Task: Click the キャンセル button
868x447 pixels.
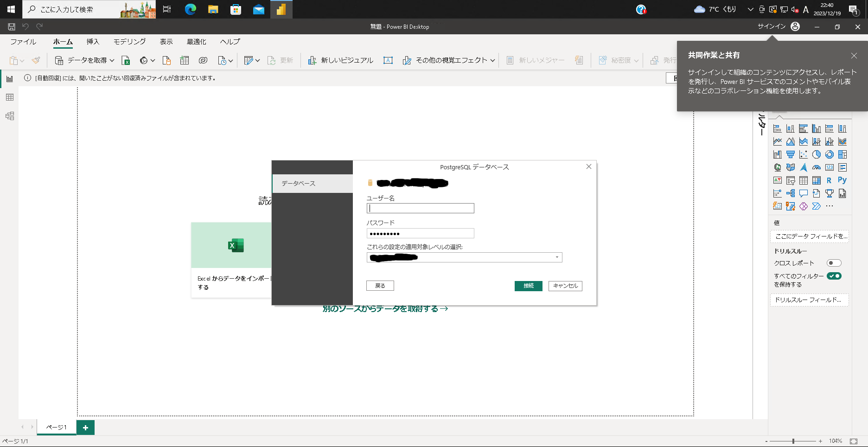Action: (565, 286)
